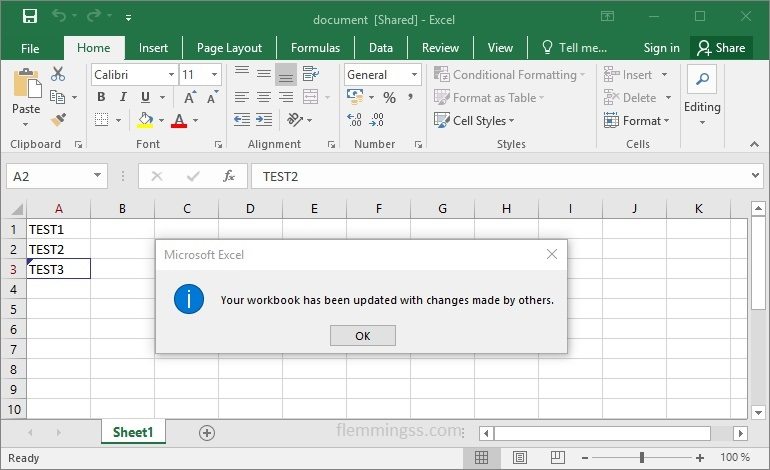Open the Editing search group
The image size is (770, 470).
tap(702, 95)
